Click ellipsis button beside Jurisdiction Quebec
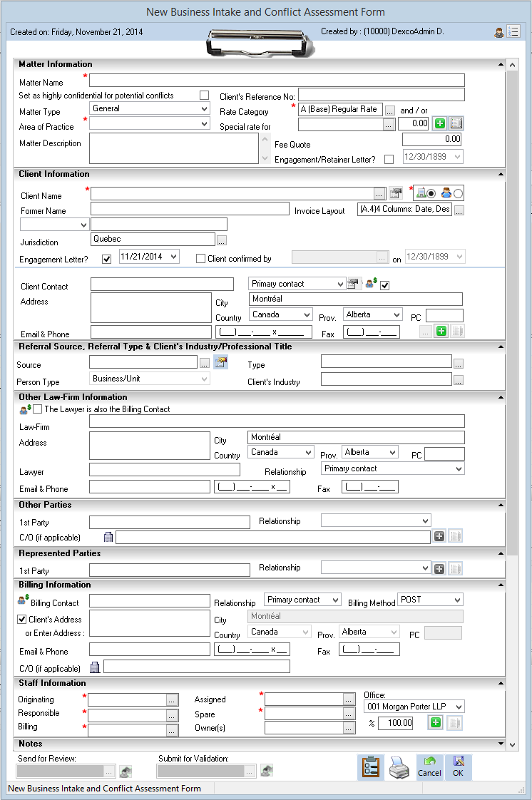The width and height of the screenshot is (532, 800). [x=221, y=240]
